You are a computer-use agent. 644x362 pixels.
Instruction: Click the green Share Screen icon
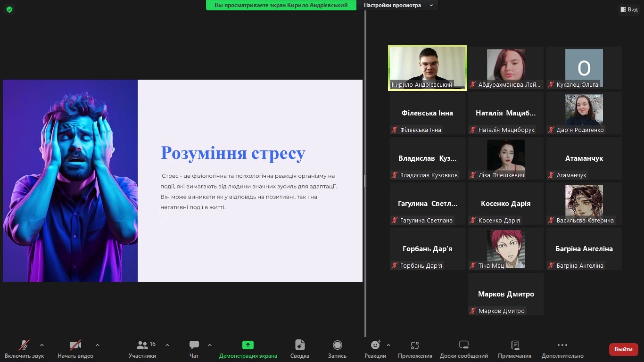[x=248, y=345]
